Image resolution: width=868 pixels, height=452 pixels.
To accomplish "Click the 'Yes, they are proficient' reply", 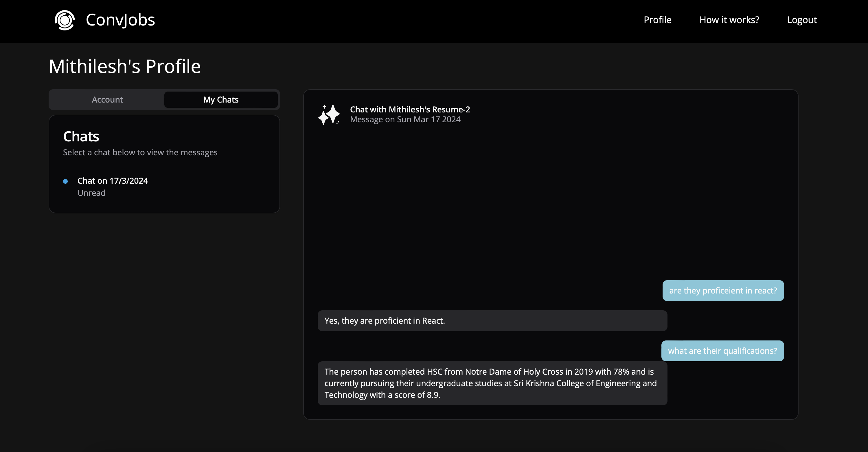I will (385, 321).
